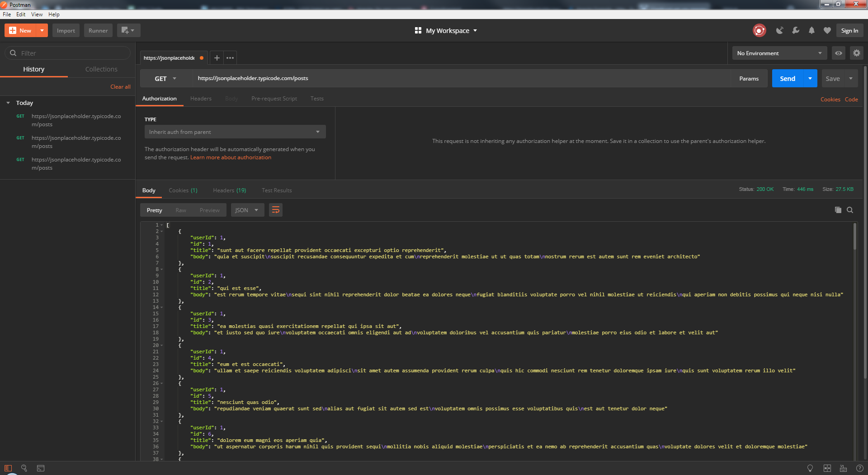Click the Params button
868x475 pixels.
(x=749, y=78)
